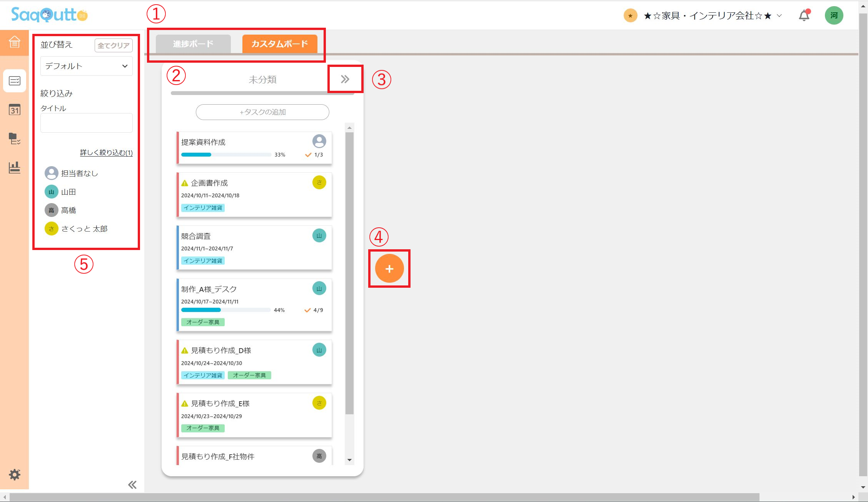Screen dimensions: 868x502
Task: Click the 全てクリア button
Action: coord(113,45)
